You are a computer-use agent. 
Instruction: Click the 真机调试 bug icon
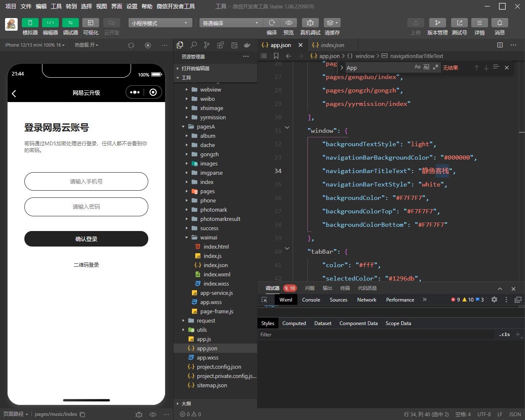click(x=310, y=23)
